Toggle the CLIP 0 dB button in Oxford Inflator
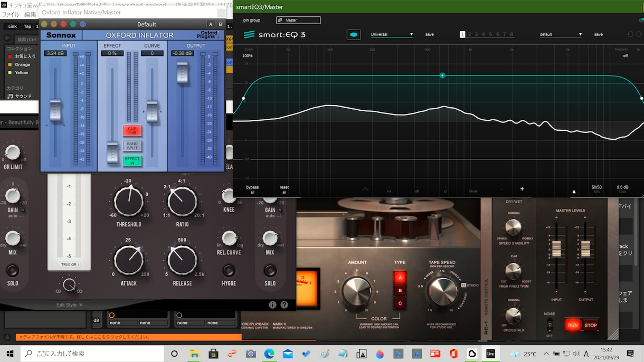This screenshot has width=644, height=362. click(x=132, y=131)
